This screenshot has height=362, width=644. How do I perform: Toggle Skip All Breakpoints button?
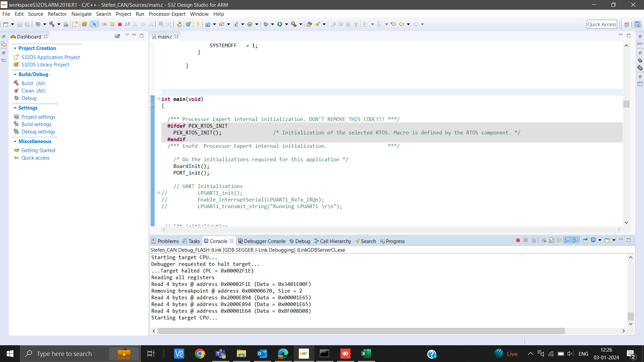[94, 24]
